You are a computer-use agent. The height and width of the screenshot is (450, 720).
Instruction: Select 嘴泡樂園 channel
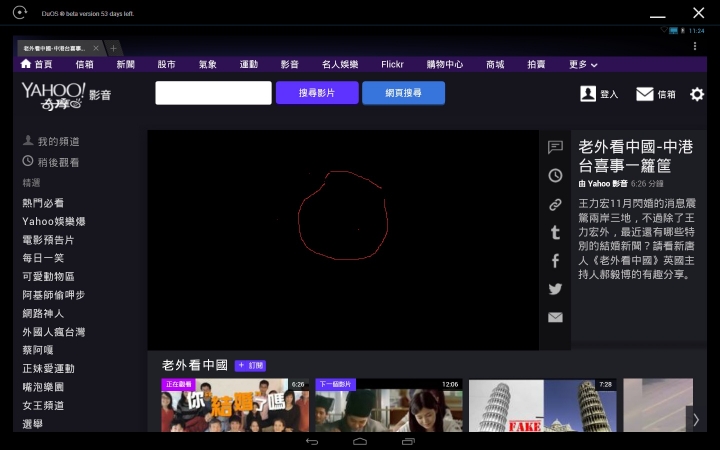point(43,387)
